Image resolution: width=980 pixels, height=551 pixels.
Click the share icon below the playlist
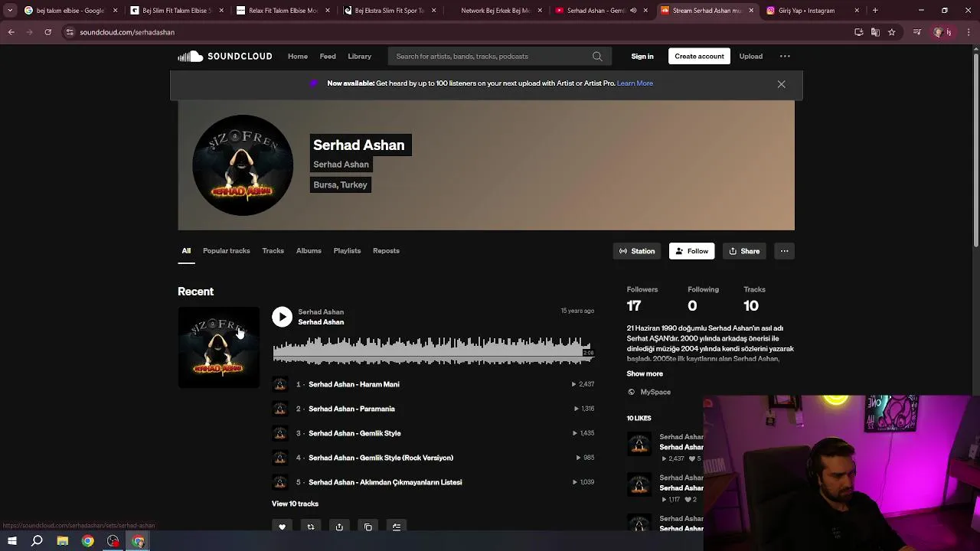coord(339,527)
